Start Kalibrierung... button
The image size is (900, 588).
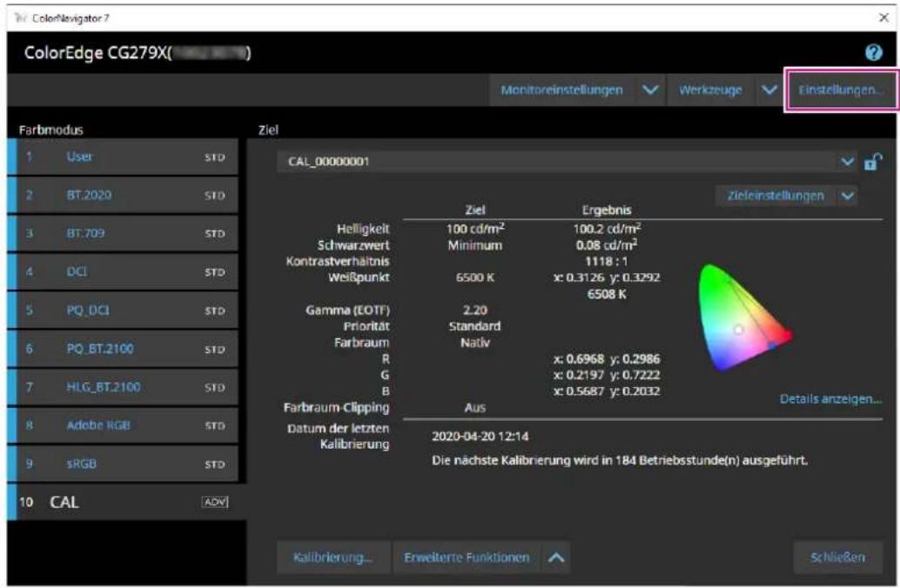pyautogui.click(x=332, y=558)
